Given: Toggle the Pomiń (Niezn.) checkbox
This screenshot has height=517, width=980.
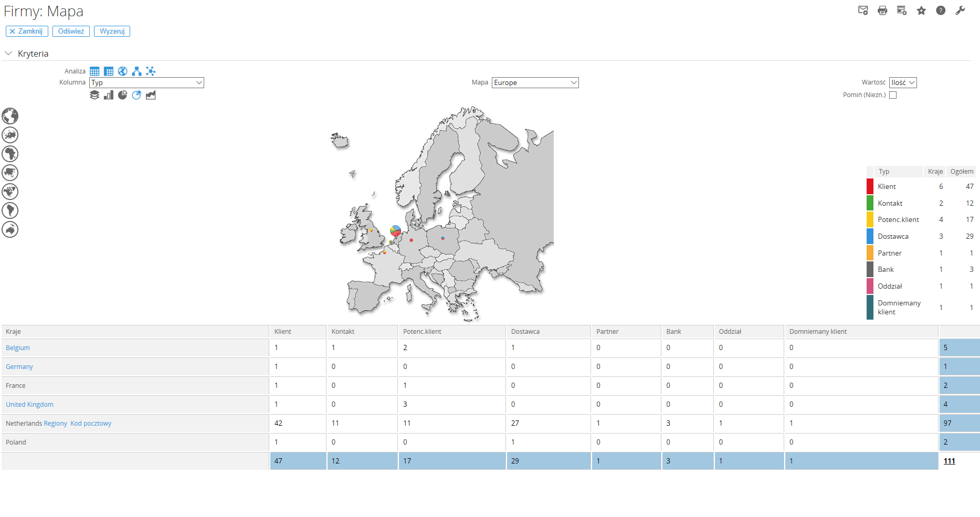Looking at the screenshot, I should tap(893, 95).
